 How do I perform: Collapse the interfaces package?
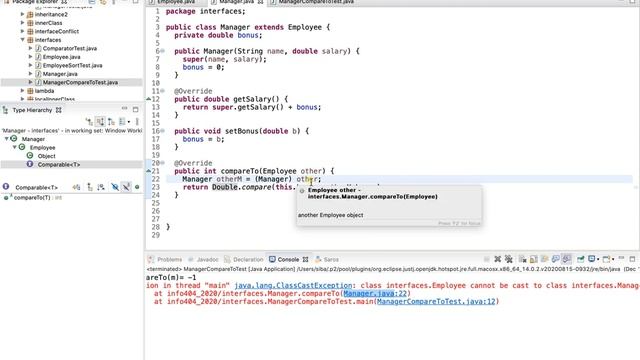22,40
